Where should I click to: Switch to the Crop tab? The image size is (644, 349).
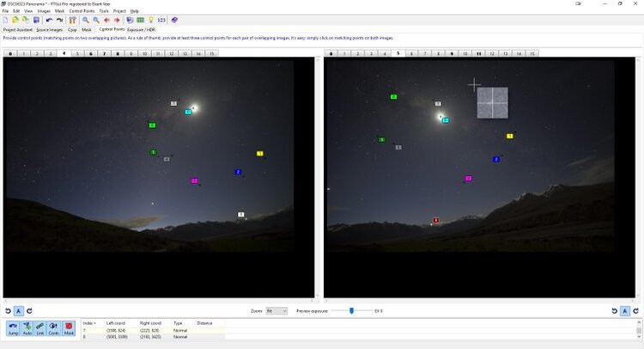72,29
